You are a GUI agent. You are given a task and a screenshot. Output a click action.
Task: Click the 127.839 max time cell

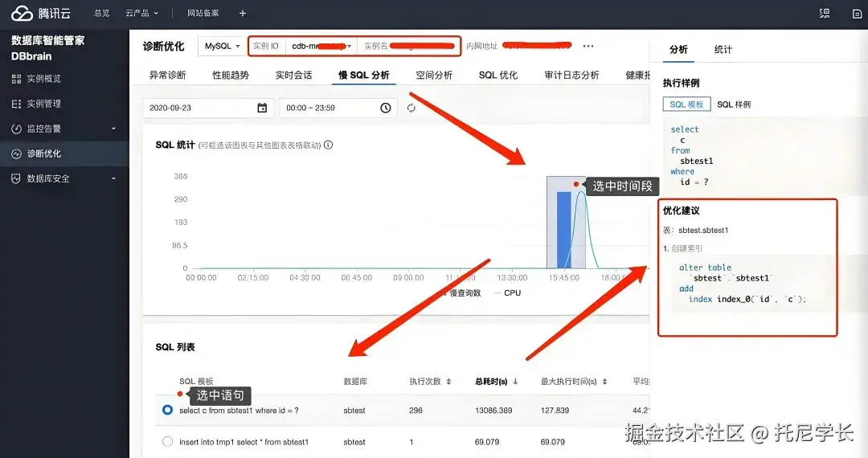pos(555,411)
